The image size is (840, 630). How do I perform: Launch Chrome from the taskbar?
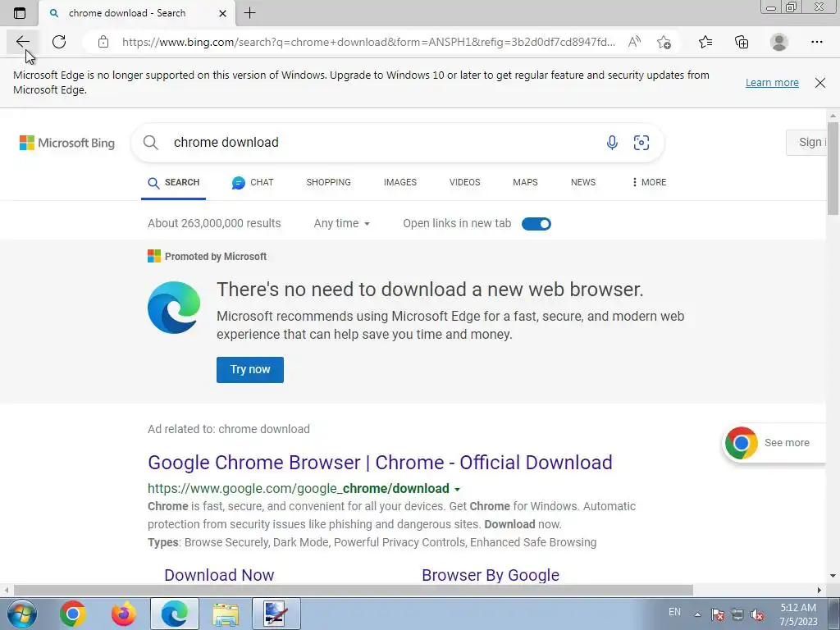[x=73, y=614]
